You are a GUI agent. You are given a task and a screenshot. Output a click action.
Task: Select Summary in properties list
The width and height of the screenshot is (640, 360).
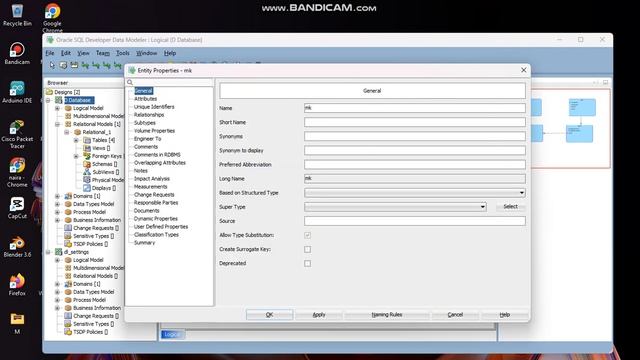click(144, 242)
